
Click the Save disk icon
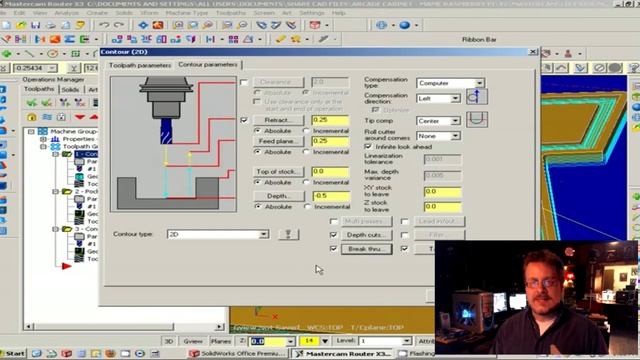click(x=36, y=25)
